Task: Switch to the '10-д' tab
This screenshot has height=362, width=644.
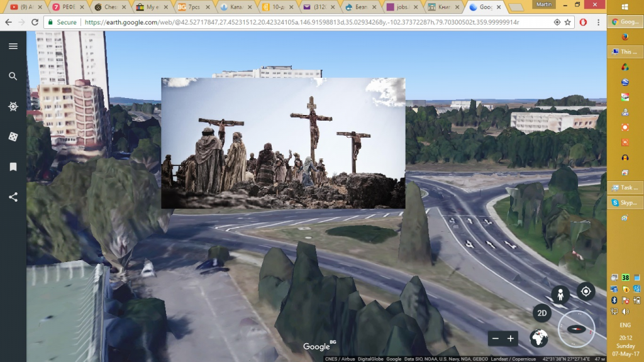Action: (x=277, y=7)
